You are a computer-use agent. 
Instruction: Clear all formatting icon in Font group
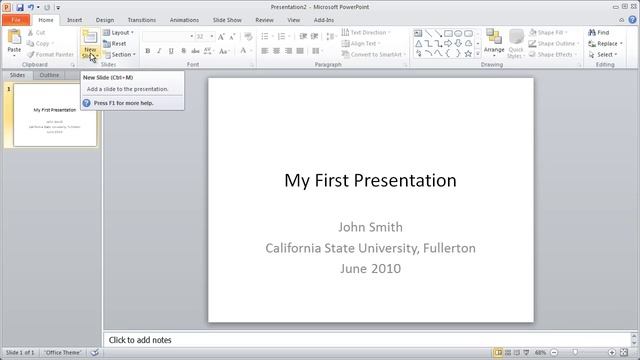tap(248, 37)
